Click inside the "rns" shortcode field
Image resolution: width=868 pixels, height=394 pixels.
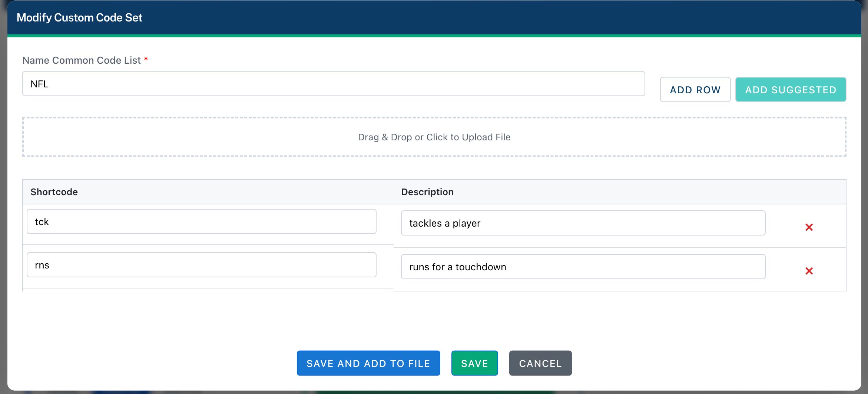[202, 265]
